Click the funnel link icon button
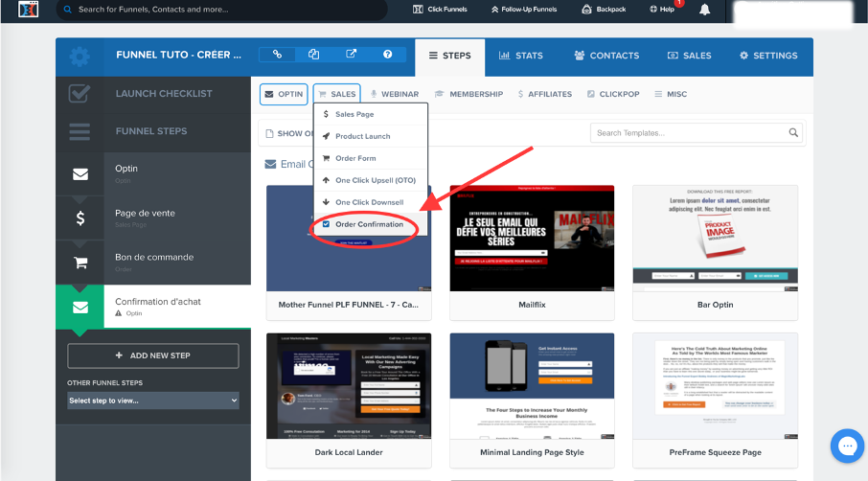The image size is (868, 481). [277, 55]
